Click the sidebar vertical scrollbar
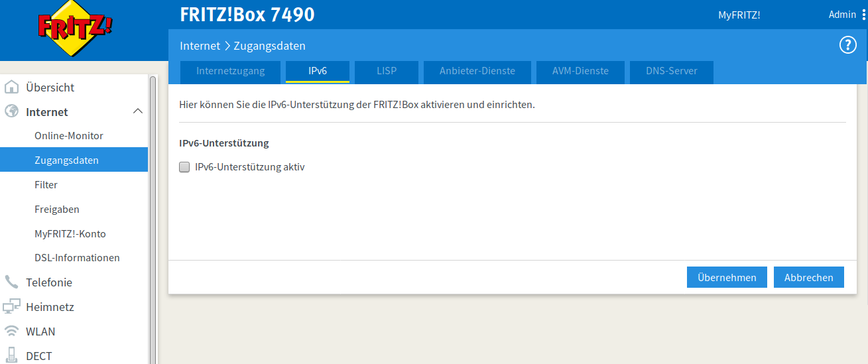 153,219
